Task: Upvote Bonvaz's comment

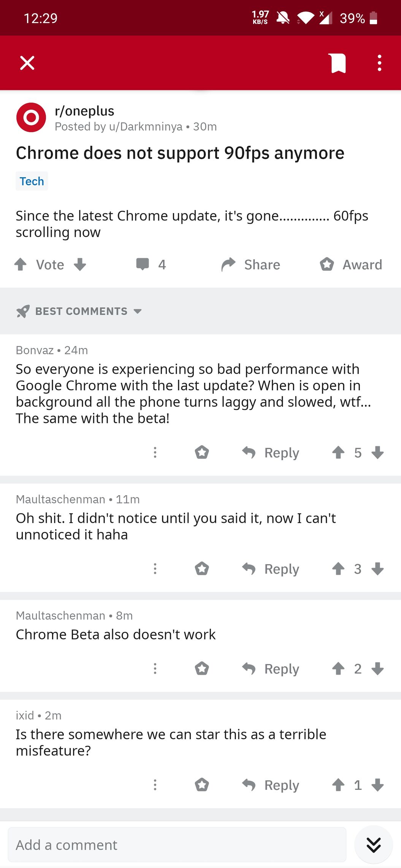Action: click(338, 452)
